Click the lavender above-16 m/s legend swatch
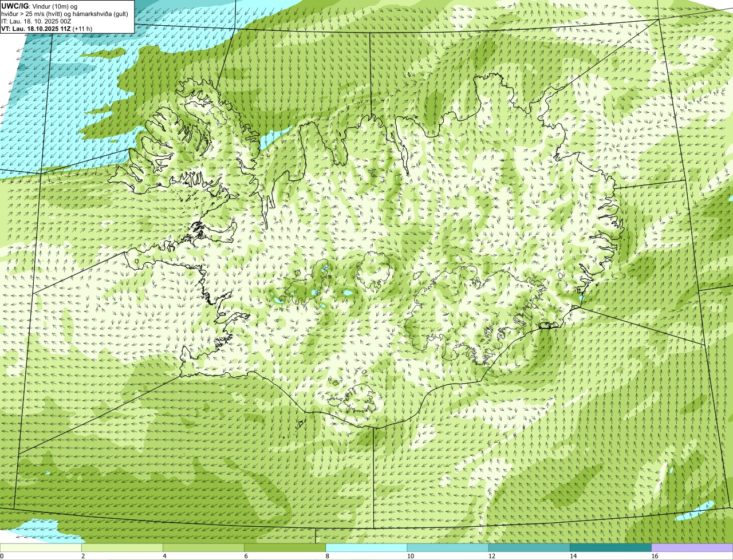 [692, 548]
